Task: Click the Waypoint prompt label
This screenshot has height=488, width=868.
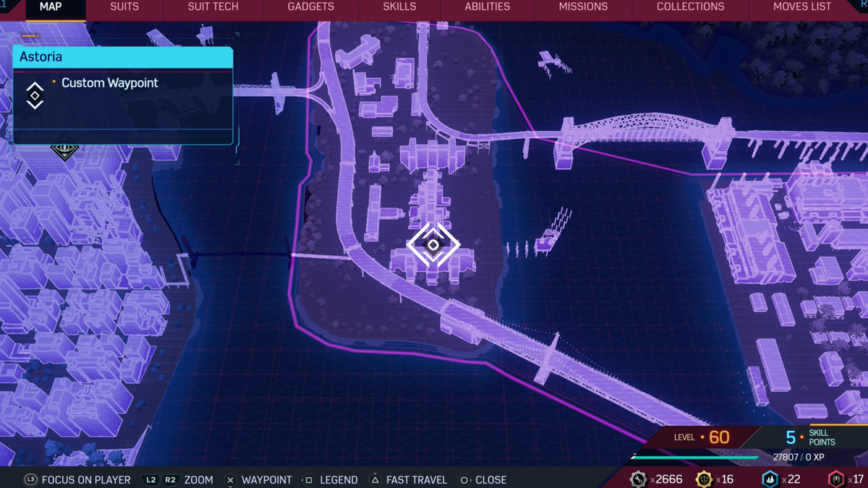Action: (266, 480)
